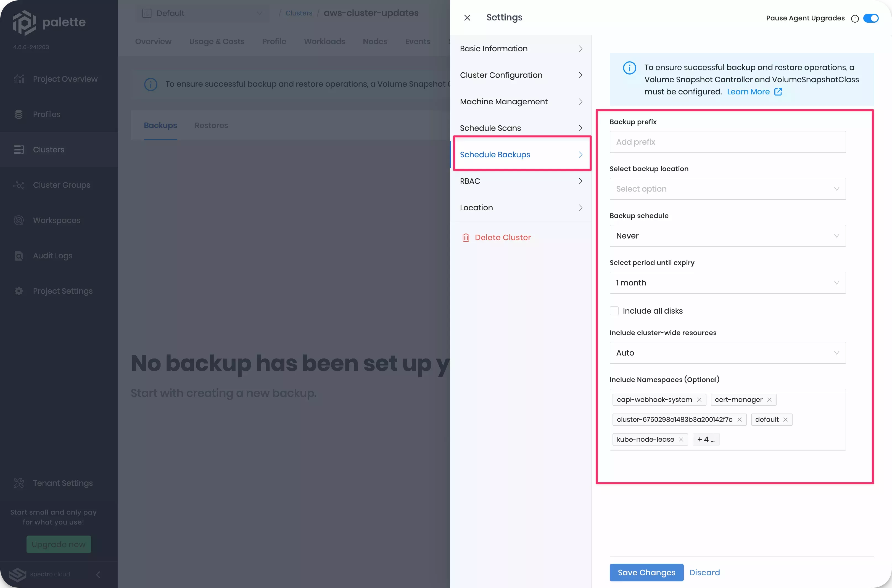Expand the Backup schedule dropdown
Image resolution: width=892 pixels, height=588 pixels.
(x=727, y=235)
